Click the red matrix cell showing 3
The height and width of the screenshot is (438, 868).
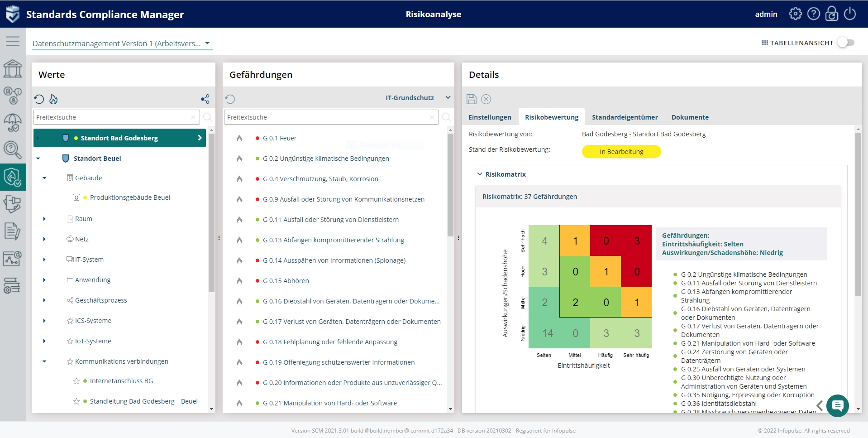(x=636, y=241)
